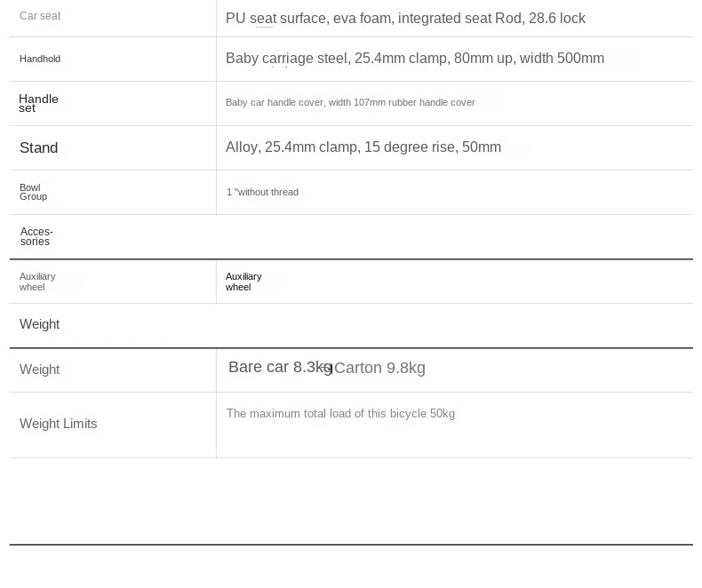Click the Weight row label under heading
Viewport: 702px width, 588px height.
[39, 369]
